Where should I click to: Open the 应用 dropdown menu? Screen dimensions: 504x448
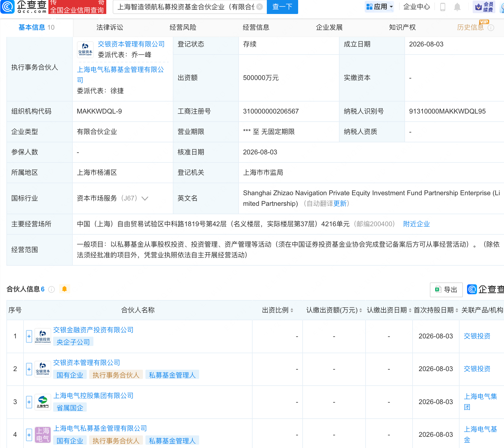379,7
